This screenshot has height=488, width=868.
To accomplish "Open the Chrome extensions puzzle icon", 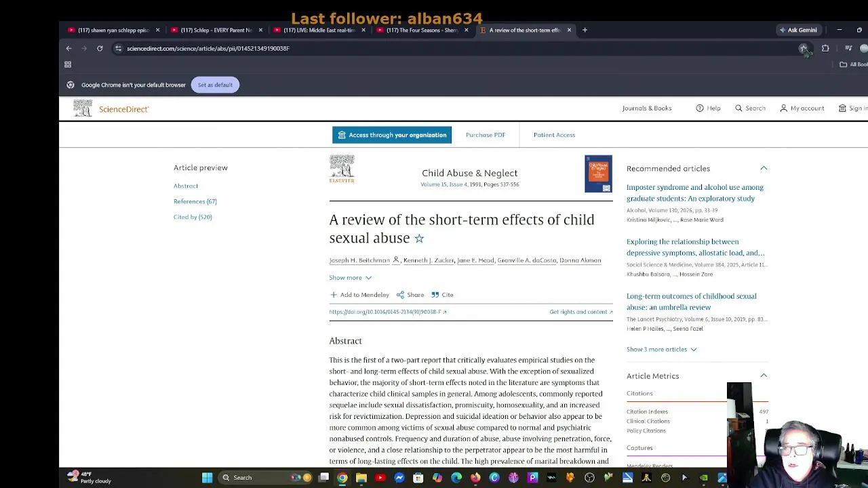I will [x=825, y=48].
